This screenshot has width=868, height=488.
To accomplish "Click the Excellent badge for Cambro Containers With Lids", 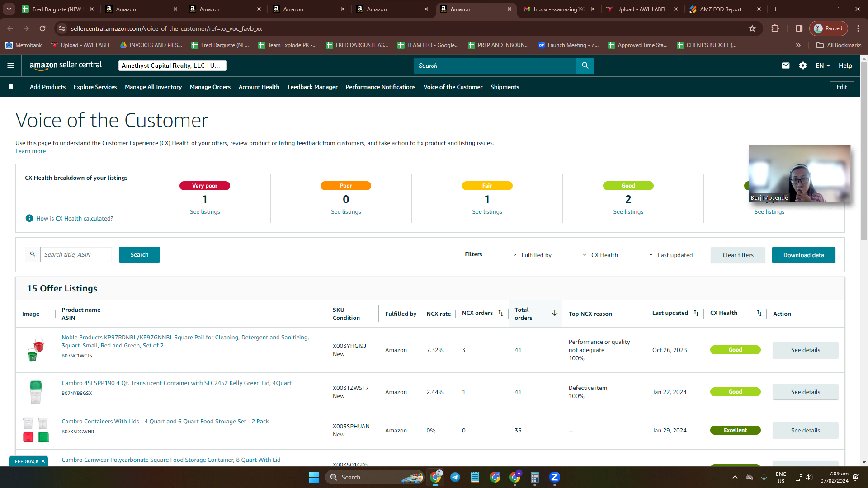I will coord(735,430).
